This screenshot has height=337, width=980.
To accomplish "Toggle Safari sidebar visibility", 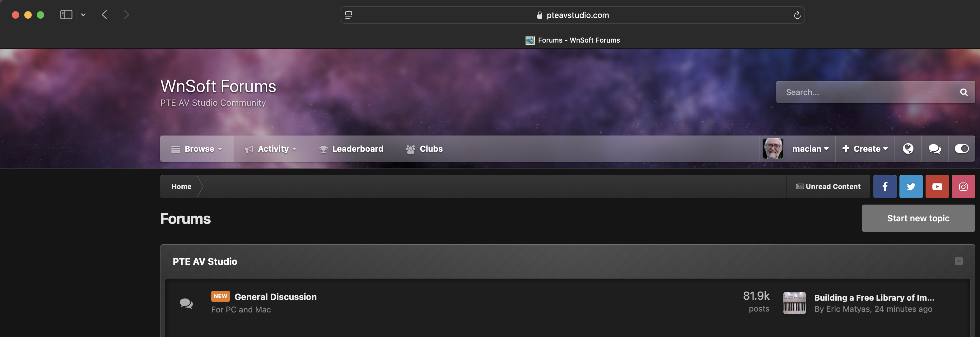I will [x=66, y=15].
